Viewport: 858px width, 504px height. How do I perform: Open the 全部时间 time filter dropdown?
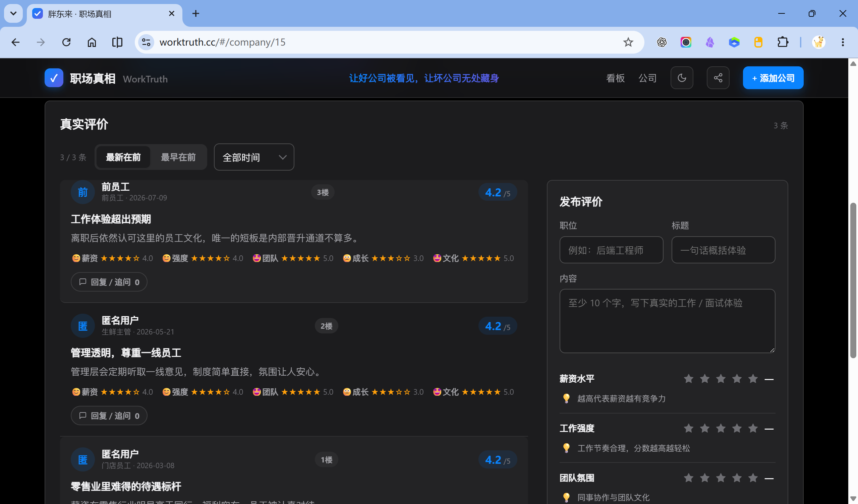pyautogui.click(x=254, y=157)
